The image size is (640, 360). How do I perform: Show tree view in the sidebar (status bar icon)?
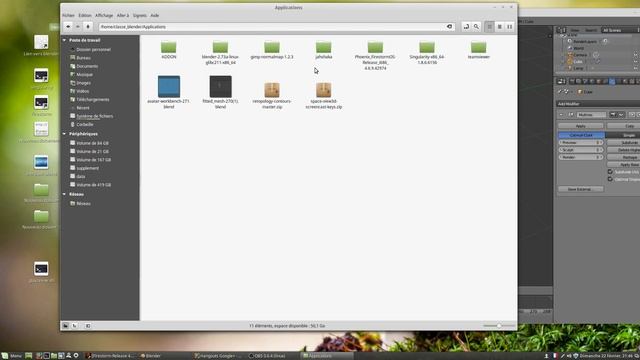tap(75, 326)
